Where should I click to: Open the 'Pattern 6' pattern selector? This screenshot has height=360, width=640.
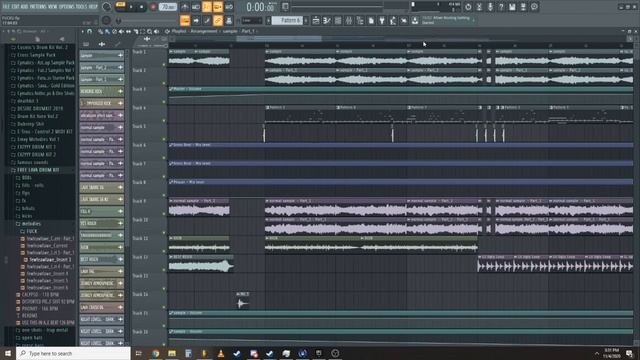tap(287, 20)
